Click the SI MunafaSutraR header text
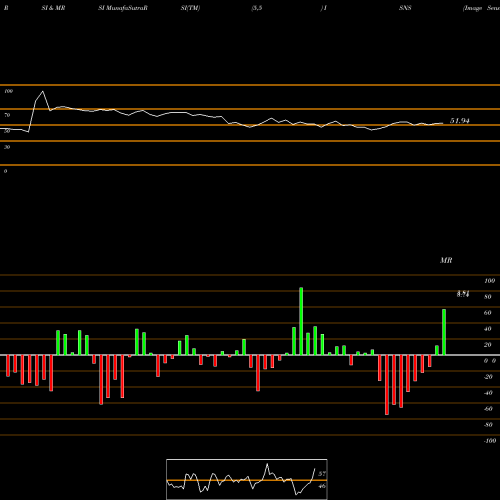 tap(123, 8)
